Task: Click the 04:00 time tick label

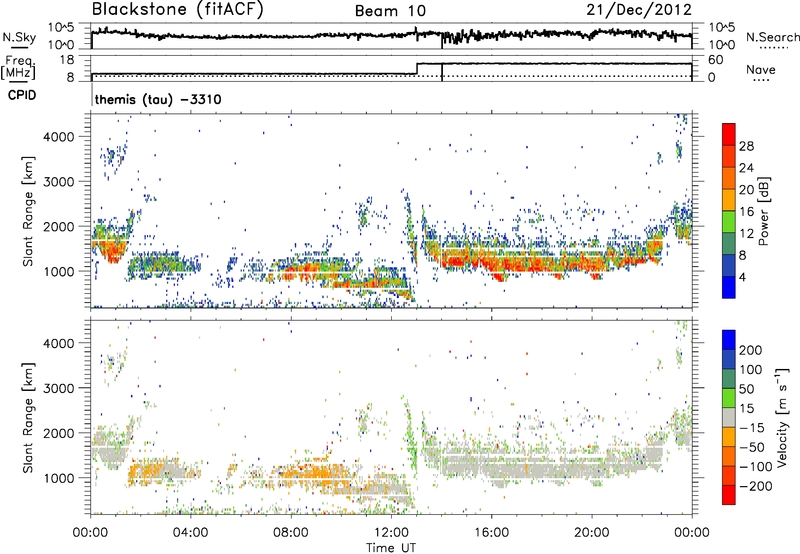Action: click(191, 533)
